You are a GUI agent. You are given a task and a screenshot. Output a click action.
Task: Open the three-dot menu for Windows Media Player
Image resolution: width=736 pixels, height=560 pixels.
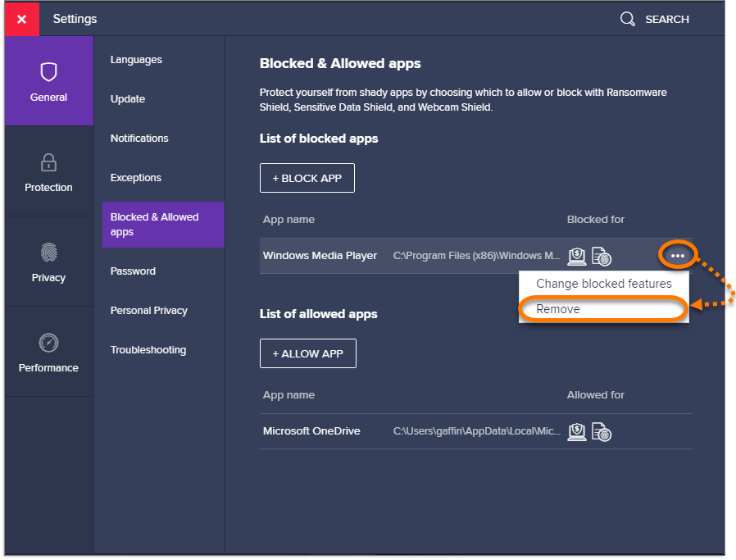pos(677,255)
